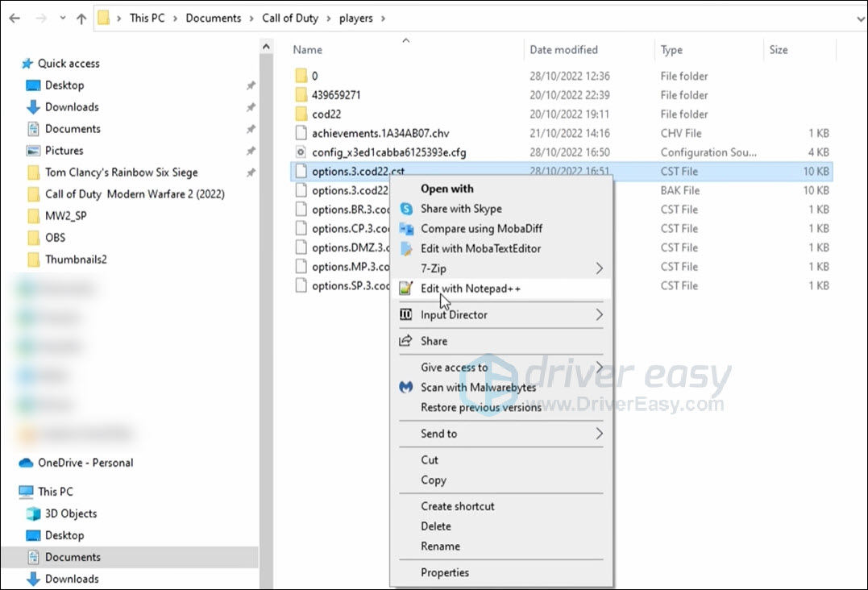Viewport: 868px width, 590px height.
Task: Click the Notepad++ icon in context menu
Action: click(406, 289)
